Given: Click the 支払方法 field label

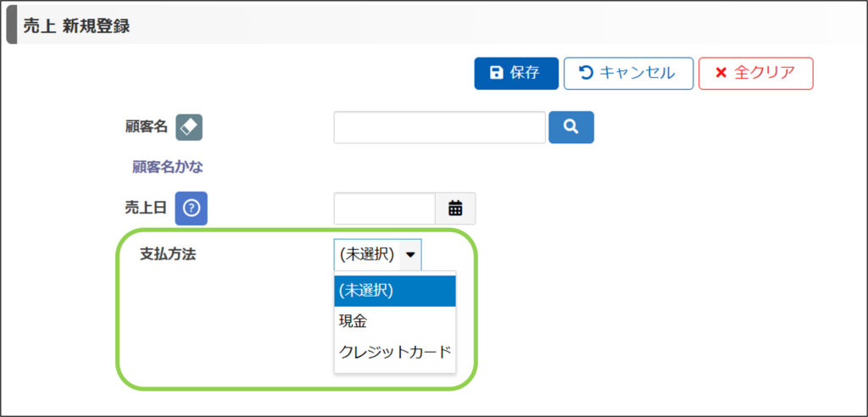Looking at the screenshot, I should [x=168, y=253].
